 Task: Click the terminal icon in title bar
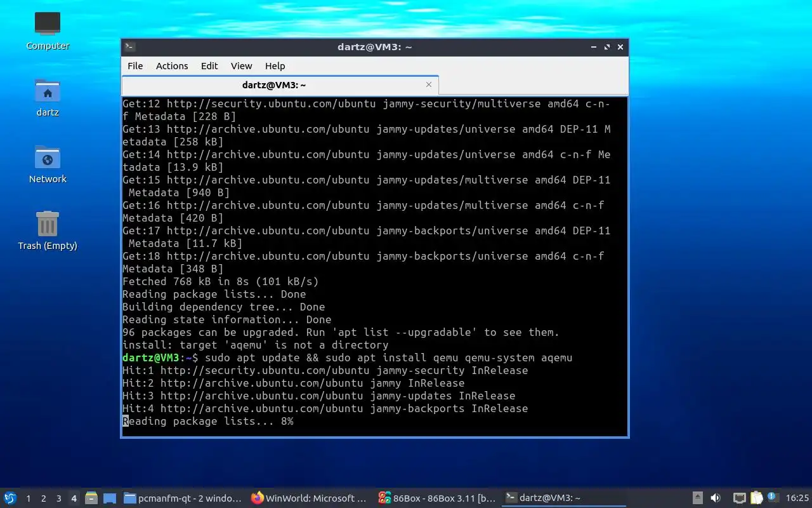coord(129,47)
